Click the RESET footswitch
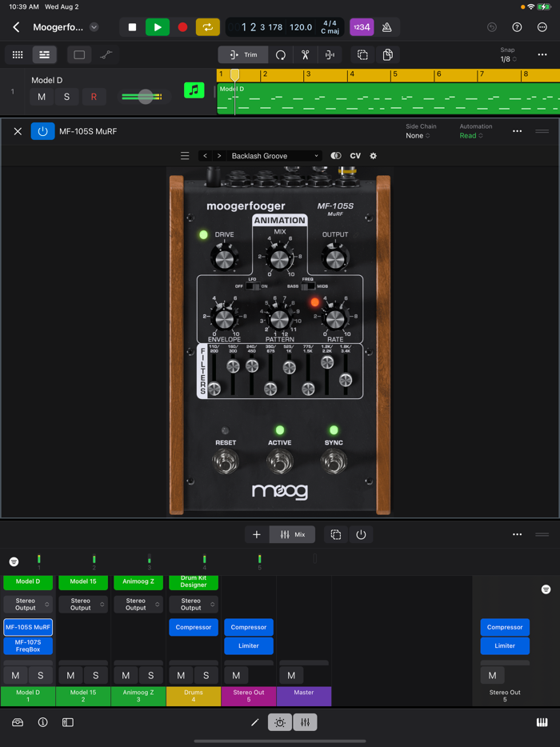560x747 pixels. (226, 461)
